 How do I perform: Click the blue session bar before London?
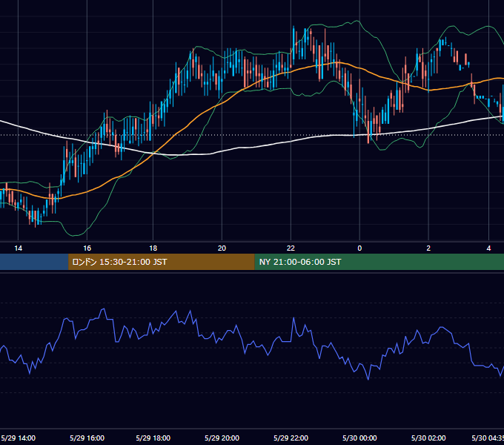point(34,262)
